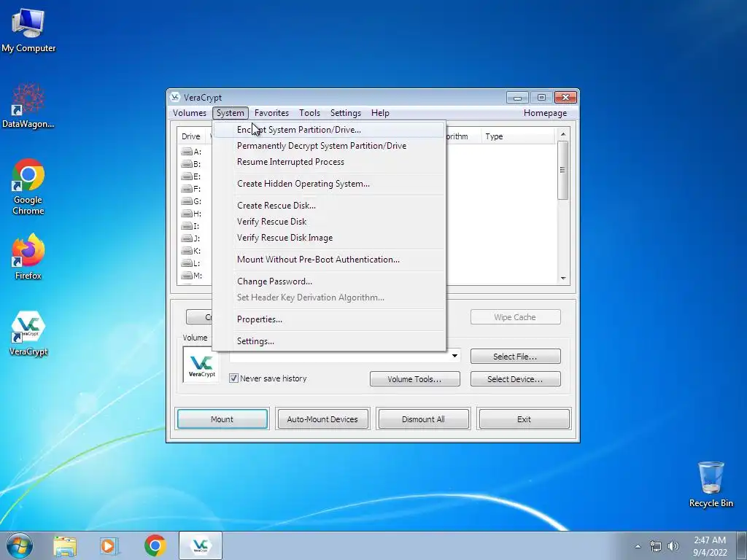
Task: Choose Permanently Decrypt System Partition/Drive
Action: (x=329, y=146)
